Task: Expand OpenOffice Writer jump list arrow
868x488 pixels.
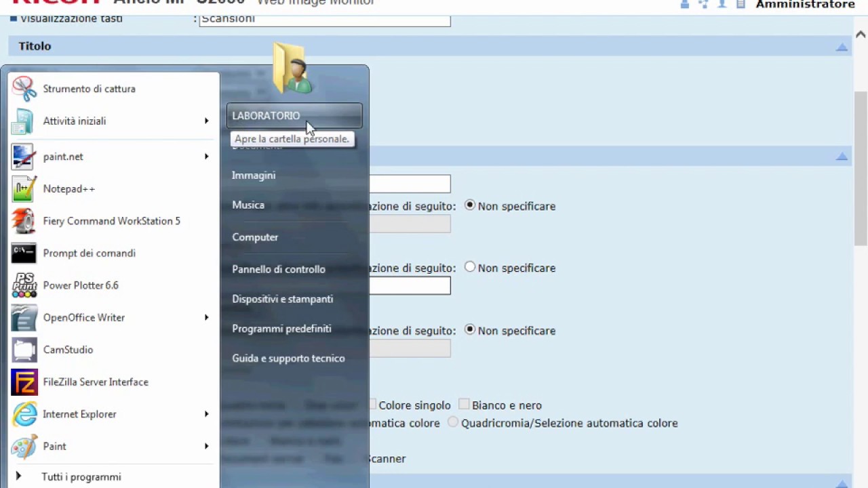Action: coord(206,317)
